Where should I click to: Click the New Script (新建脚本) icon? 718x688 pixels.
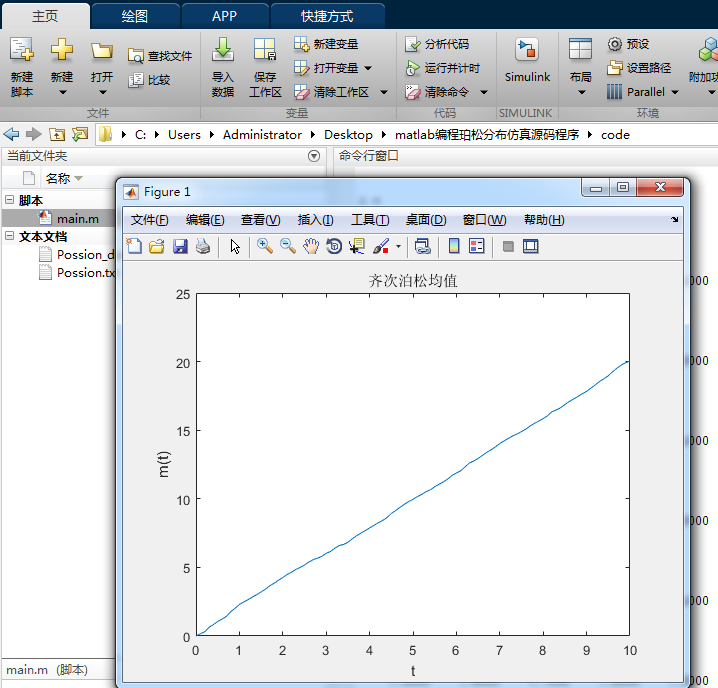click(x=22, y=49)
